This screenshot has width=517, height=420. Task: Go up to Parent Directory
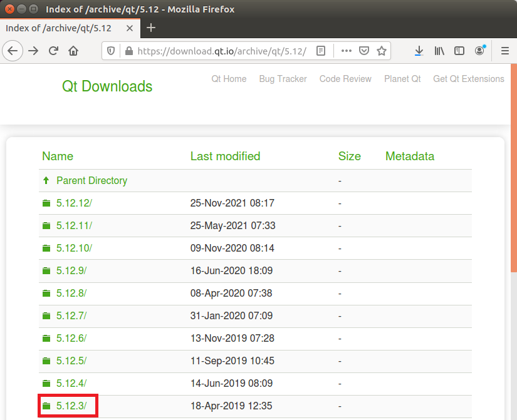point(91,180)
